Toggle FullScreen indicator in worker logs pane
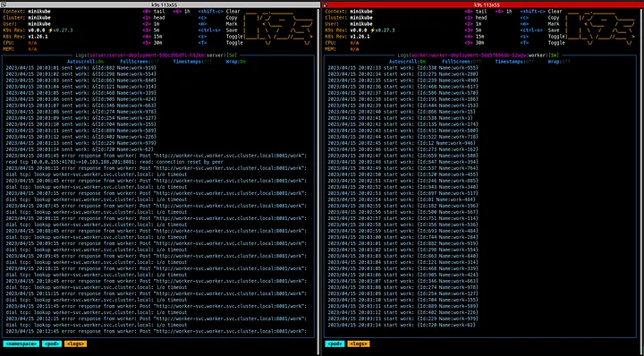Image resolution: width=644 pixels, height=356 pixels. point(461,62)
